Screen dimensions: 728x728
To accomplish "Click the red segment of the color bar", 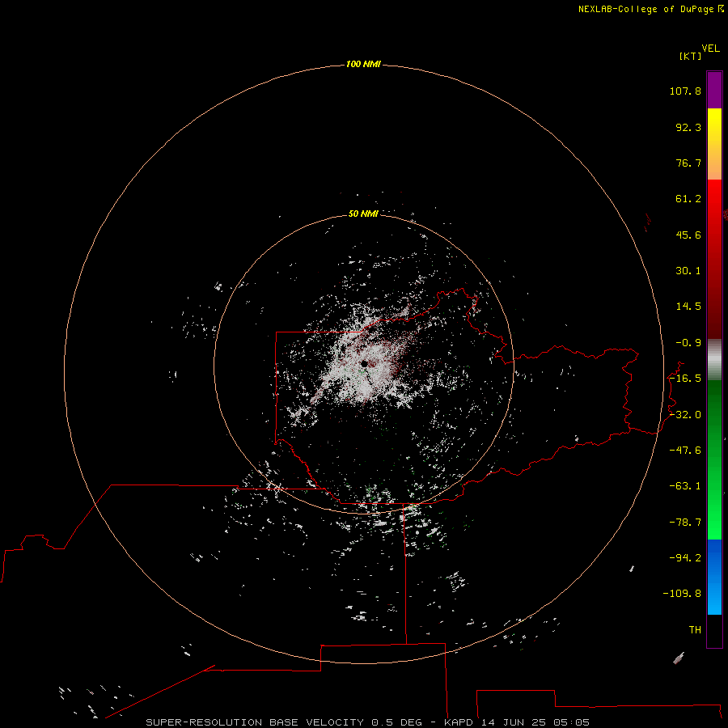I will (x=714, y=259).
